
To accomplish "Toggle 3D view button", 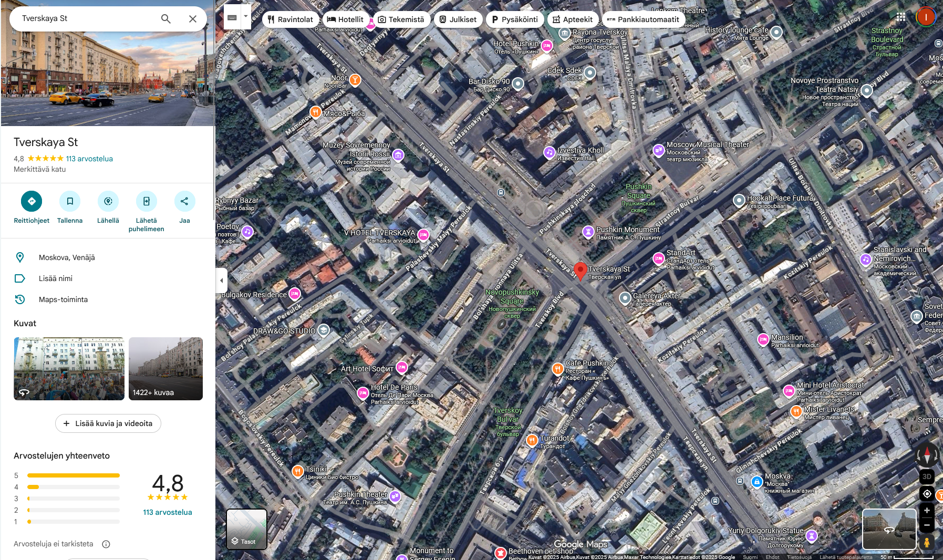I will click(927, 476).
